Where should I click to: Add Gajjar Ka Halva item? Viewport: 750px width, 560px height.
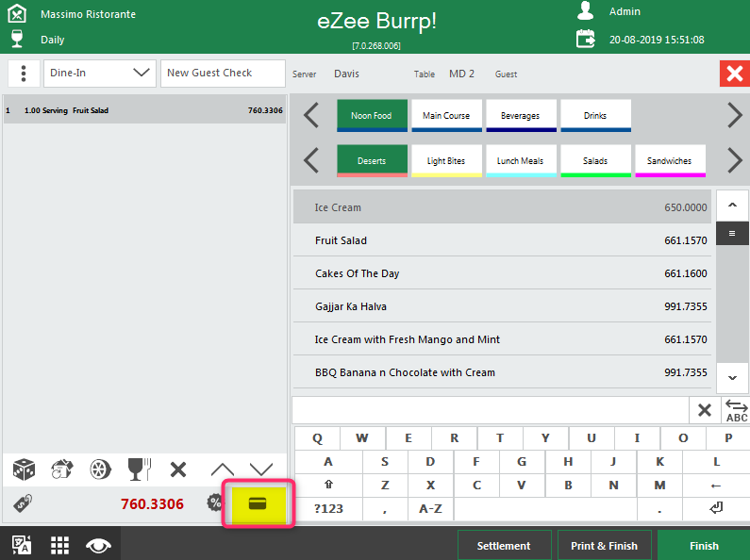click(x=502, y=306)
